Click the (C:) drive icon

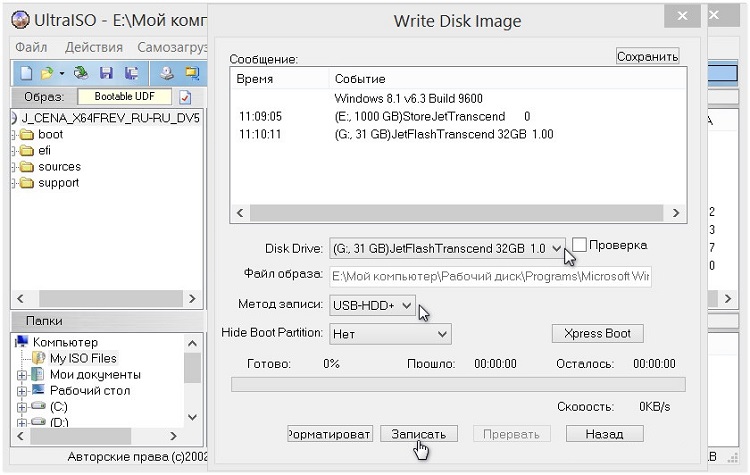(x=38, y=406)
